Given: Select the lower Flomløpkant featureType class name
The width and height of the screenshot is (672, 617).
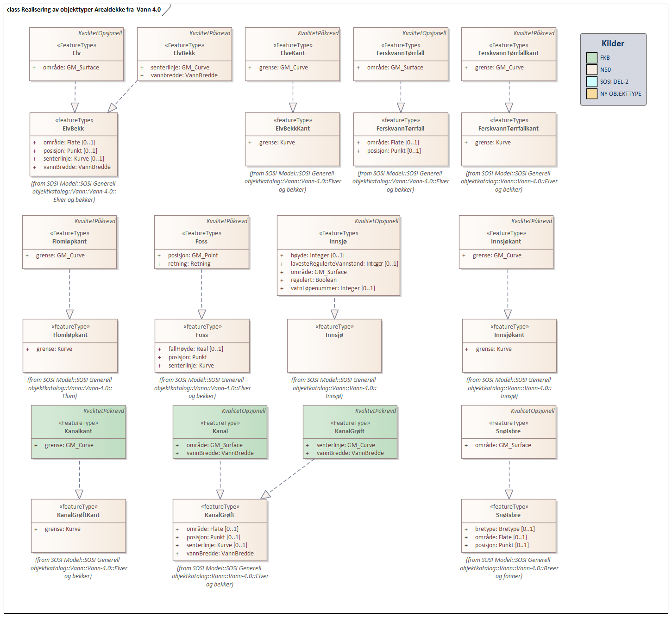Looking at the screenshot, I should (70, 335).
